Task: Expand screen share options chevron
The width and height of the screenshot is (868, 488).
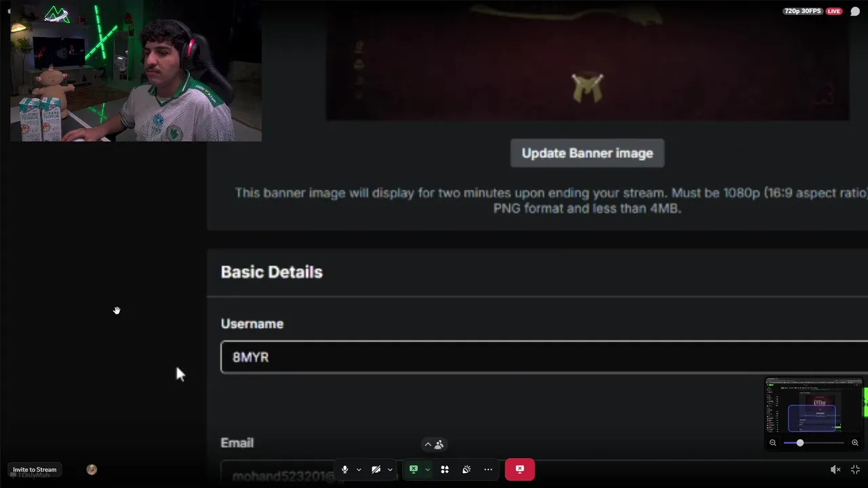Action: click(427, 470)
